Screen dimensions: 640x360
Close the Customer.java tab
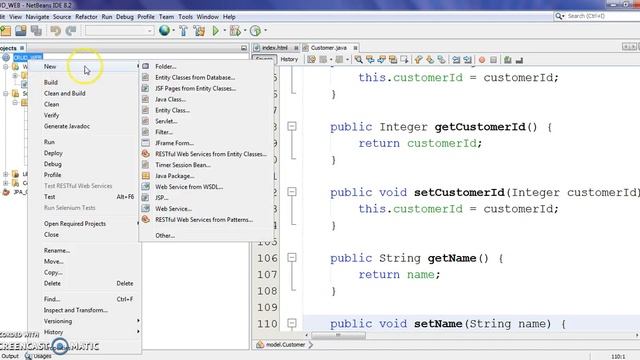click(x=355, y=48)
